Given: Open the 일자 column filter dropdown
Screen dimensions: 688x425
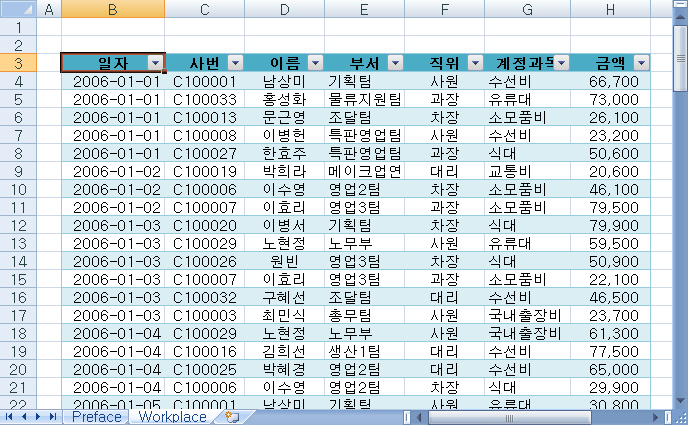Looking at the screenshot, I should [x=155, y=64].
